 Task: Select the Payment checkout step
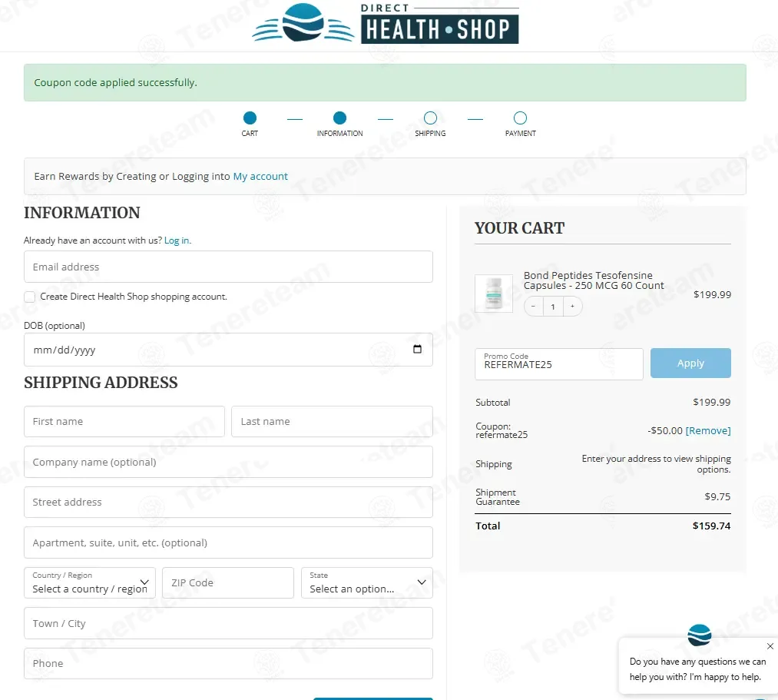(520, 124)
